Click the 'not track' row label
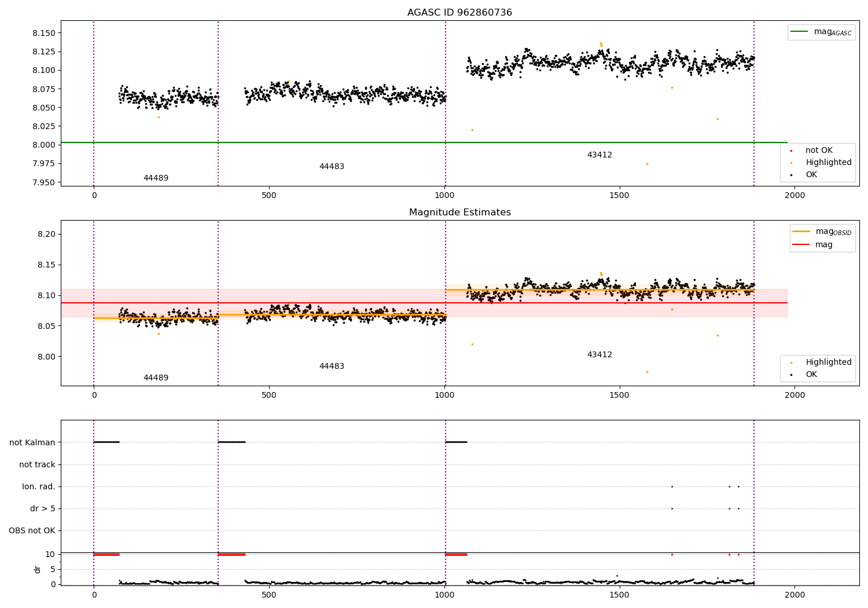This screenshot has width=868, height=608. (x=37, y=464)
